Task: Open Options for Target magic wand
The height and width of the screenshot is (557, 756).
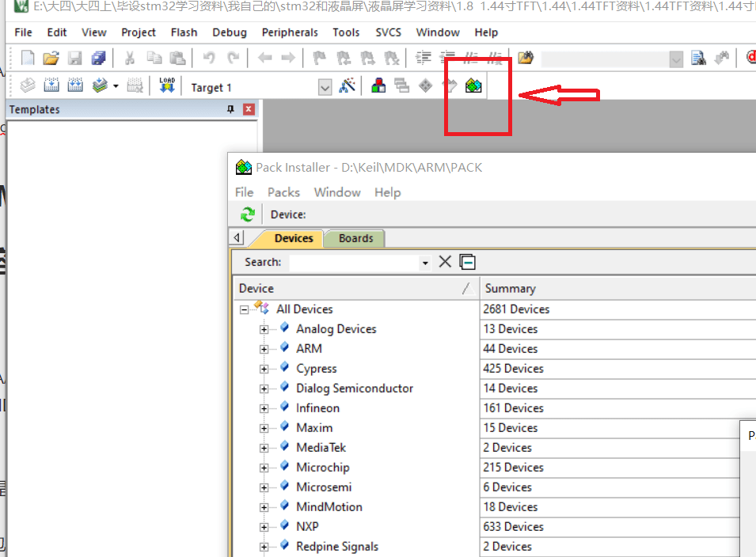Action: [x=348, y=85]
